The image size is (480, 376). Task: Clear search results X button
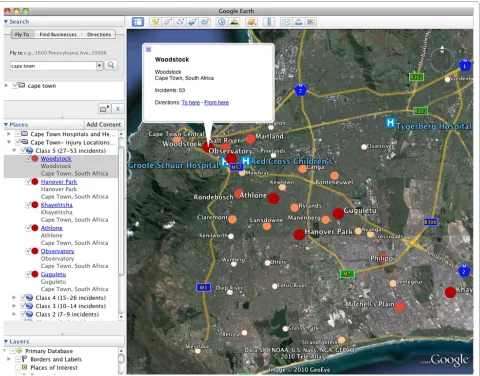pos(118,109)
